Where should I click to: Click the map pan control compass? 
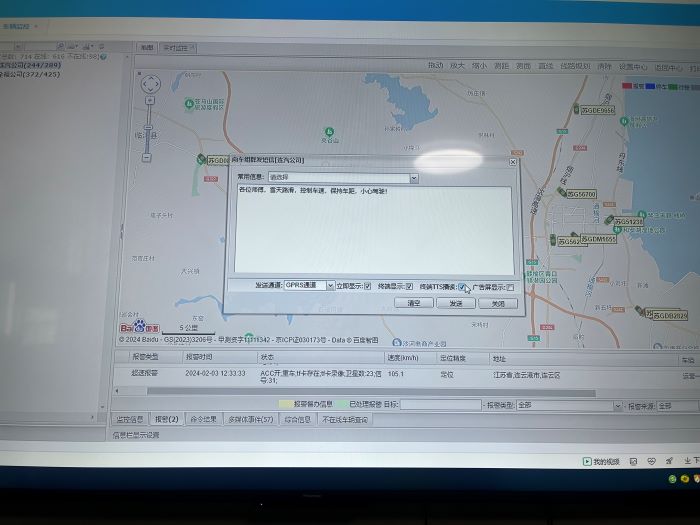(149, 98)
